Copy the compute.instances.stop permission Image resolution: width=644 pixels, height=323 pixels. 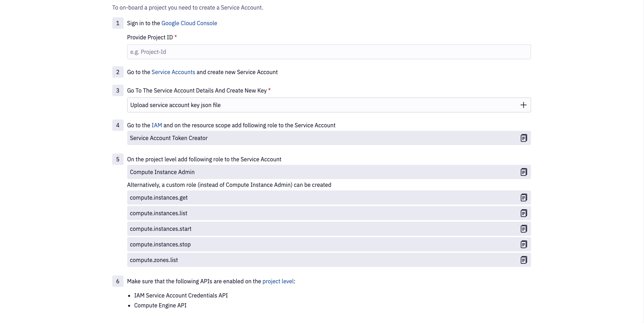click(x=524, y=244)
